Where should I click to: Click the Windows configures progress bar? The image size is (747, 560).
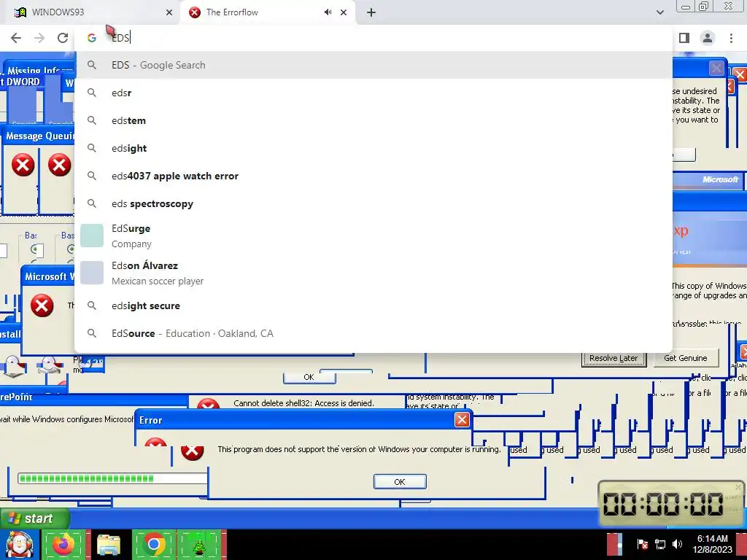click(x=112, y=478)
